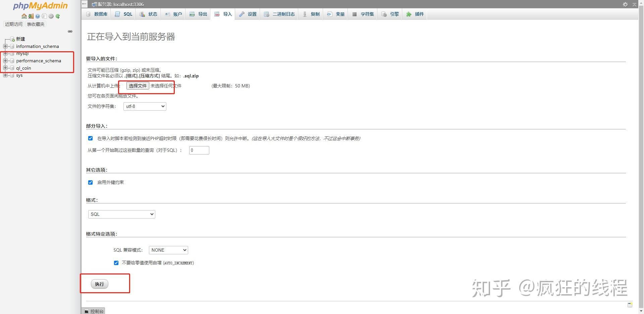Click ql_coin database icon

tap(12, 68)
